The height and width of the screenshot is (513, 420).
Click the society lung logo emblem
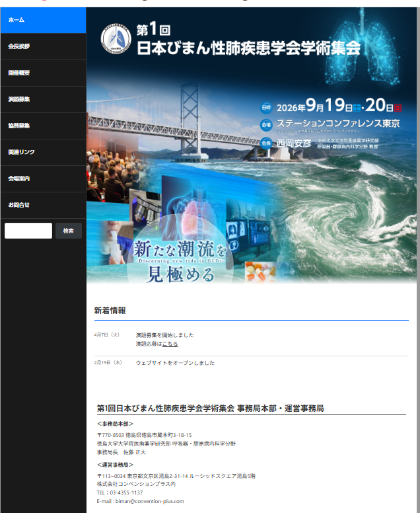tap(116, 38)
